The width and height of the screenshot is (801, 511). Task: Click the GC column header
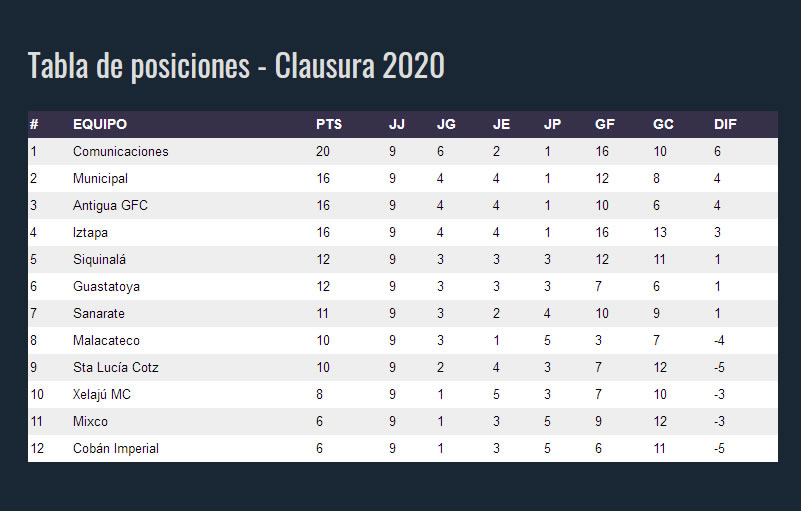663,124
